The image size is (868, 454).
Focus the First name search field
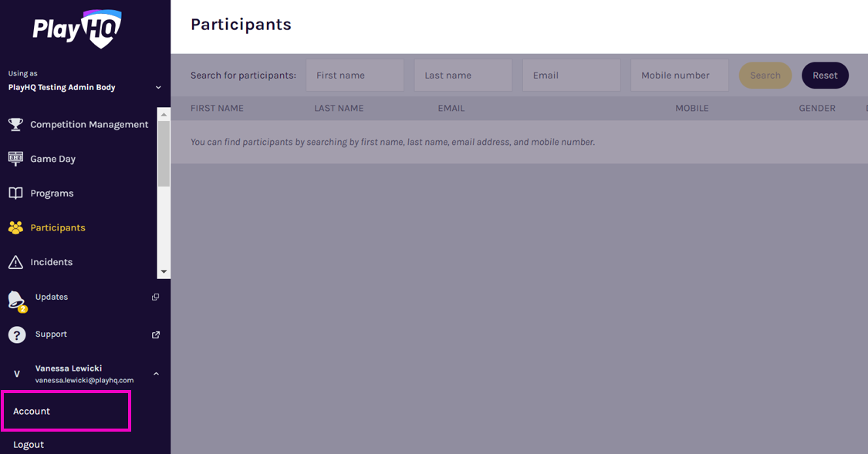coord(355,76)
